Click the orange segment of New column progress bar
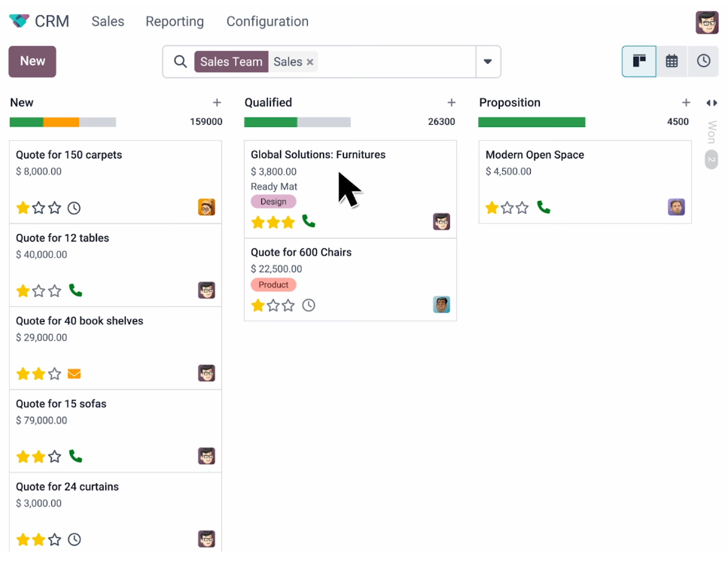 [61, 122]
